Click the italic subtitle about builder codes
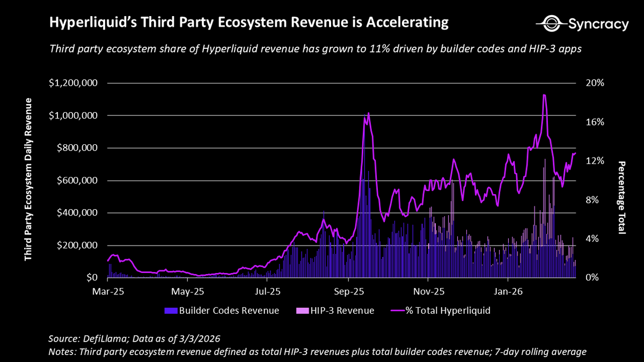 (317, 49)
